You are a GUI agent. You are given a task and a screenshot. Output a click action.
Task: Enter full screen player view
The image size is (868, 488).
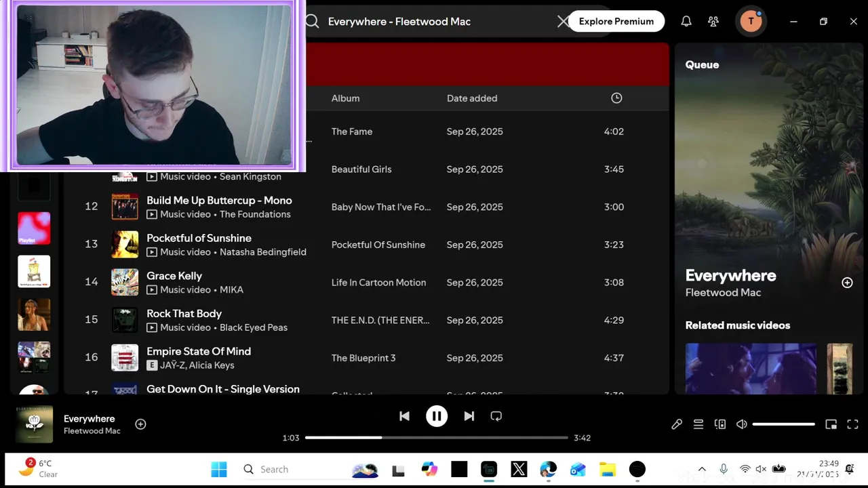853,424
